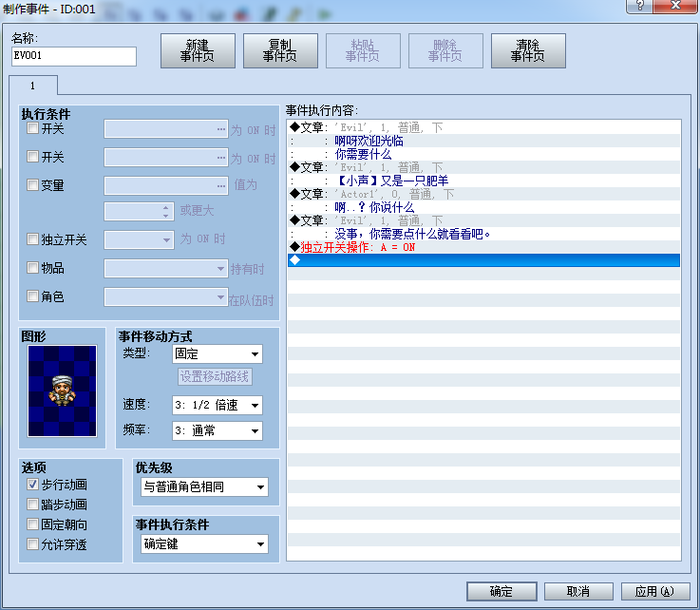Click the help question mark icon in title bar
The image size is (700, 610).
coord(640,6)
